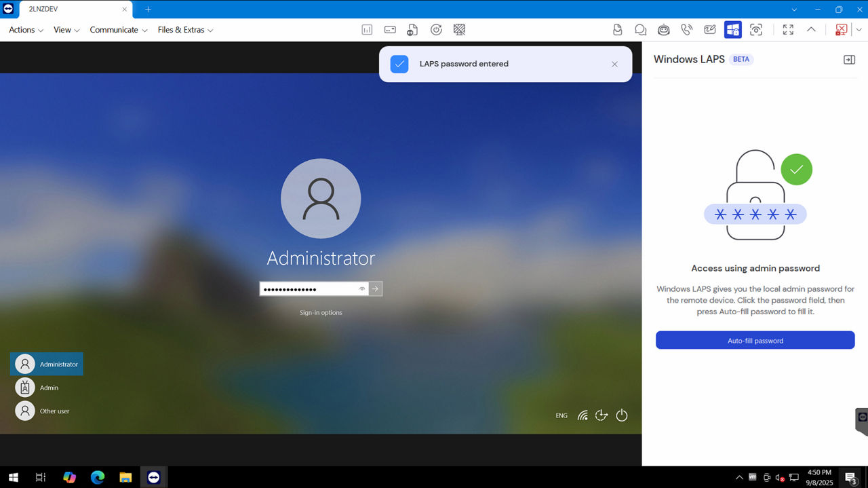The width and height of the screenshot is (868, 488).
Task: Select the Windows LAPS toolbar icon
Action: (732, 29)
